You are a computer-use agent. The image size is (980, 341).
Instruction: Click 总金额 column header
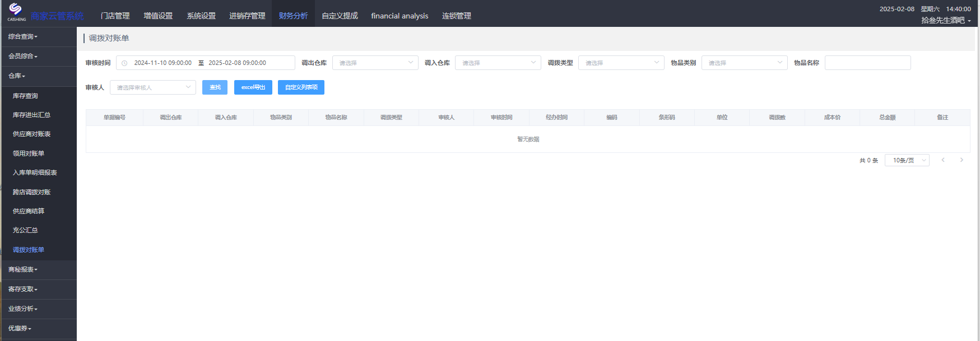pyautogui.click(x=888, y=118)
